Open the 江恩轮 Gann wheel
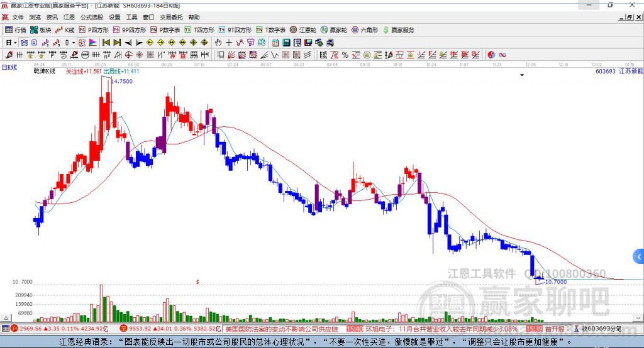 (x=303, y=30)
